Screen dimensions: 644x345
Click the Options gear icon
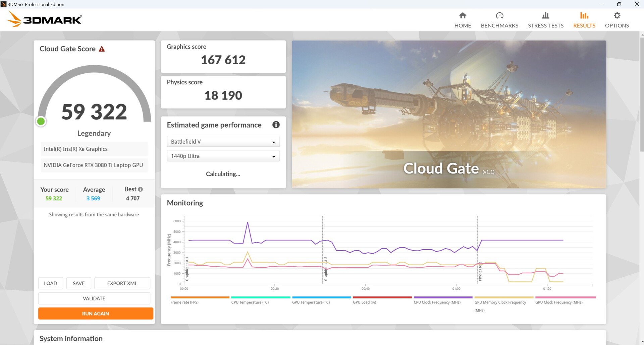click(617, 15)
